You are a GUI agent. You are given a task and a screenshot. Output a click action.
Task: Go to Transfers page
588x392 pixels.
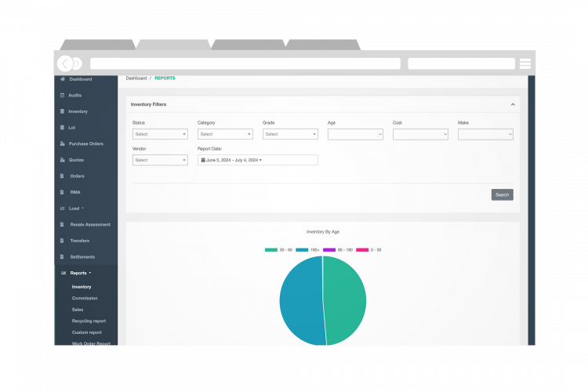80,241
